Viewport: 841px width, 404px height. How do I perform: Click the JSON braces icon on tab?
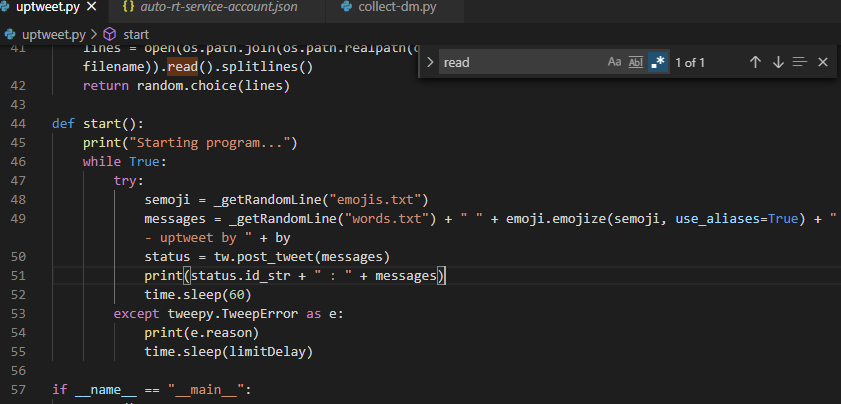(128, 8)
